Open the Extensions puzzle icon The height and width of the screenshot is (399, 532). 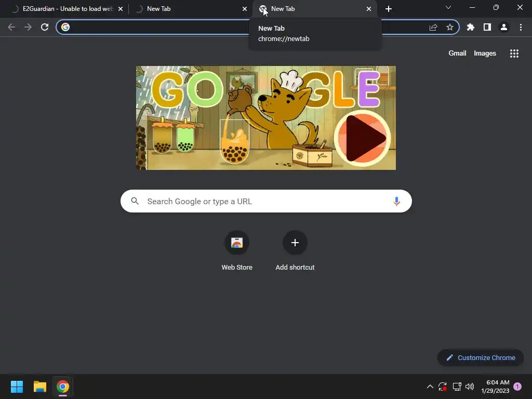pos(471,27)
